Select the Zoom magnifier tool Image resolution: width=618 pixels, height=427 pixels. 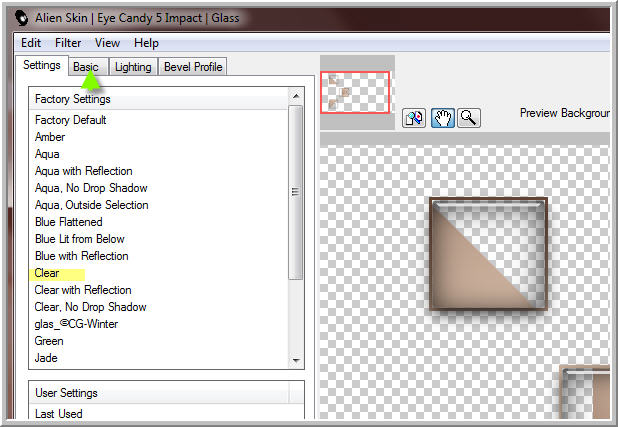point(469,118)
